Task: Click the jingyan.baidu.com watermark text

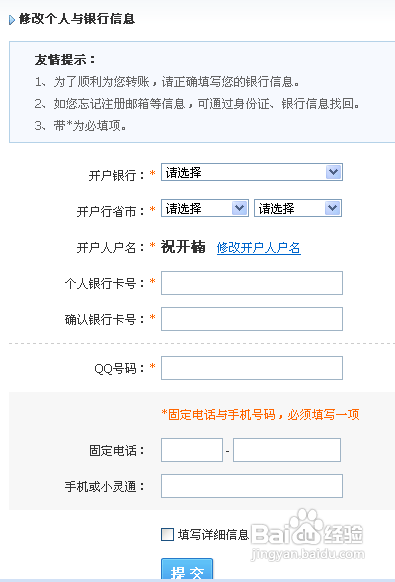Action: point(308,554)
